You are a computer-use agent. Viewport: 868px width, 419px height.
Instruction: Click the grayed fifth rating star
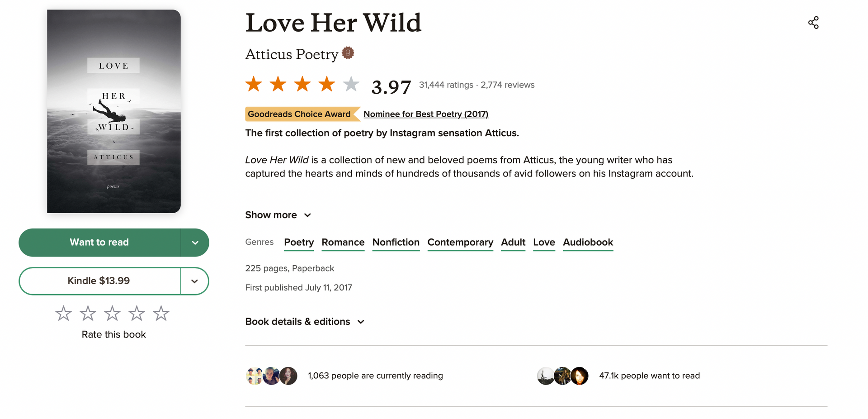click(351, 84)
